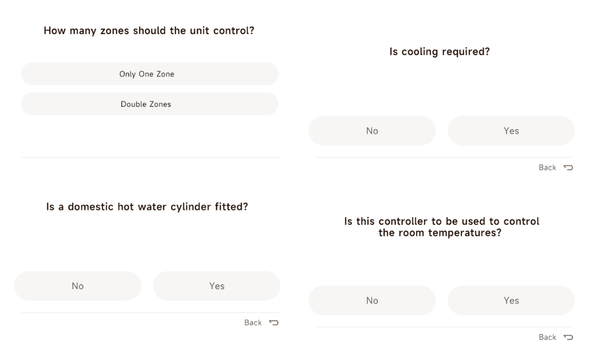Pick No for controller room temperature control
This screenshot has height=364, width=589.
pos(372,300)
